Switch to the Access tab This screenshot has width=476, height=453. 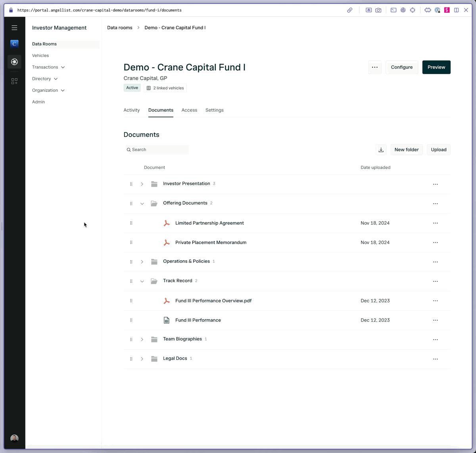click(189, 110)
